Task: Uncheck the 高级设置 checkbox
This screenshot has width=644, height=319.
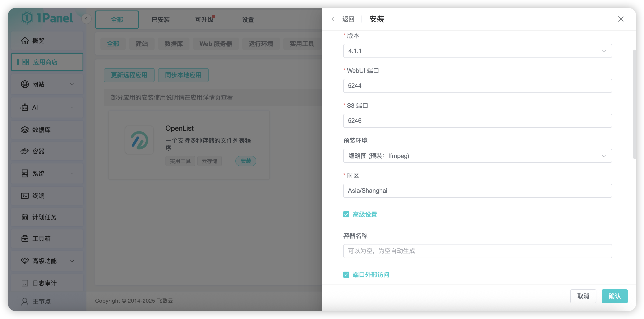Action: (346, 214)
